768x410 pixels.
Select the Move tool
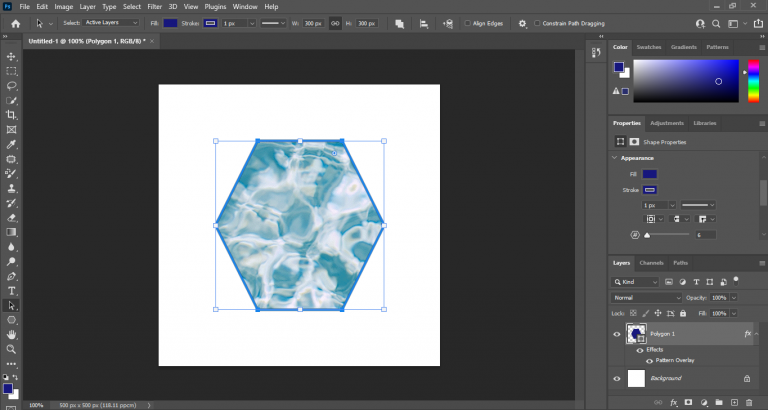(x=11, y=57)
